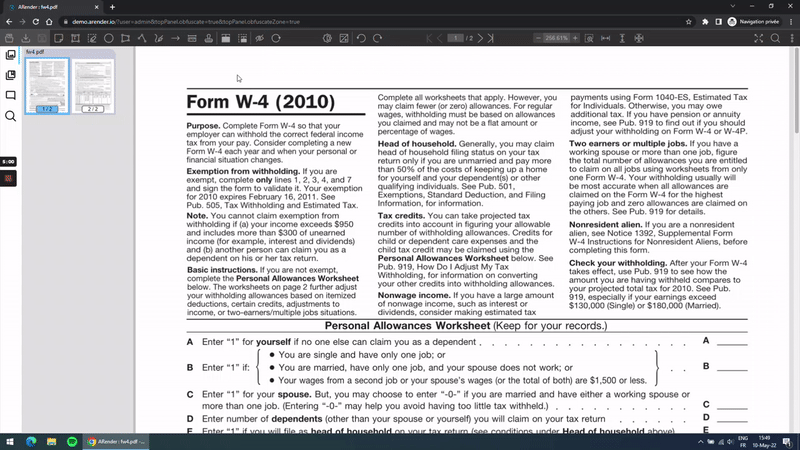Select the zoom-to-area magnifier tool
This screenshot has width=800, height=450.
pyautogui.click(x=589, y=38)
